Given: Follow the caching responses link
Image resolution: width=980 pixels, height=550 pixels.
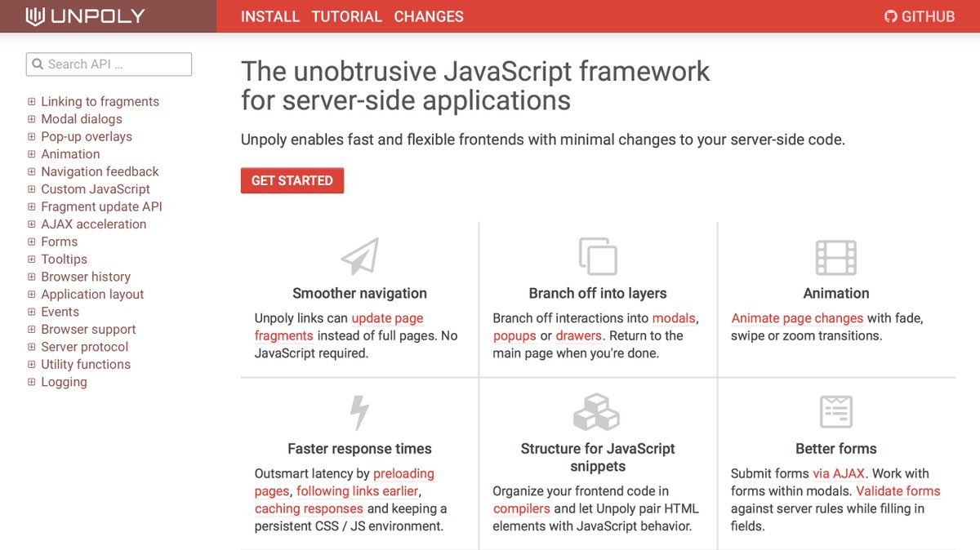Looking at the screenshot, I should click(x=309, y=509).
